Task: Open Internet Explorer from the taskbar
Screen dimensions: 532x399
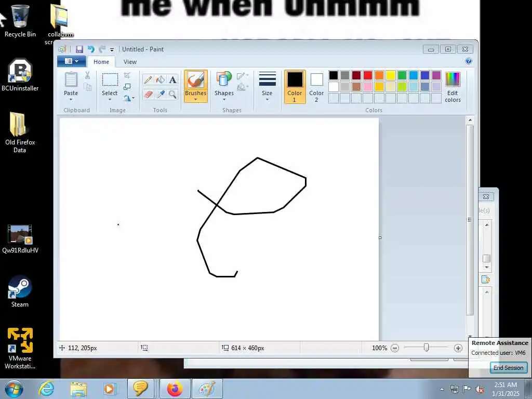Action: 46,389
